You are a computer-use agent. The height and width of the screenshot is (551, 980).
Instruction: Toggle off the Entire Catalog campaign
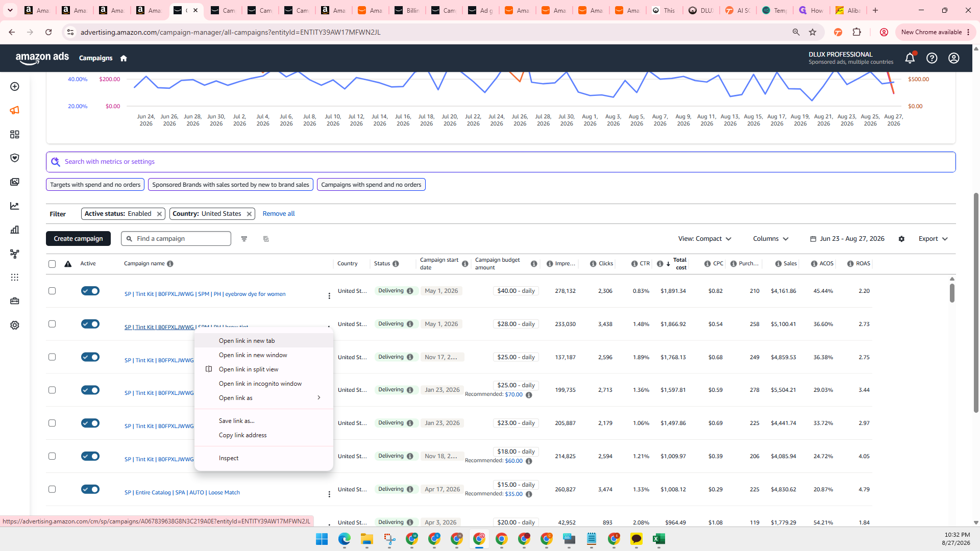coord(90,489)
